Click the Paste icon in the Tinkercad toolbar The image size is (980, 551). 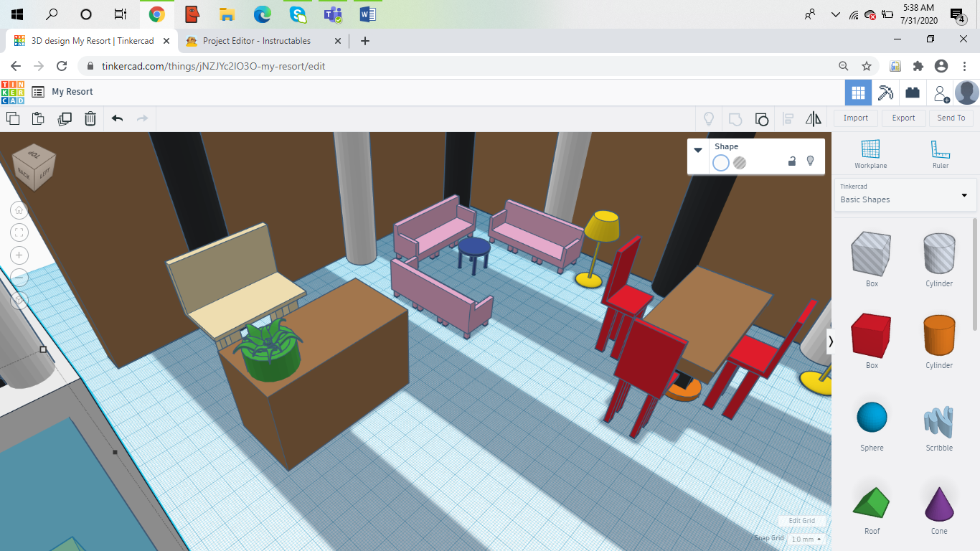(x=38, y=118)
